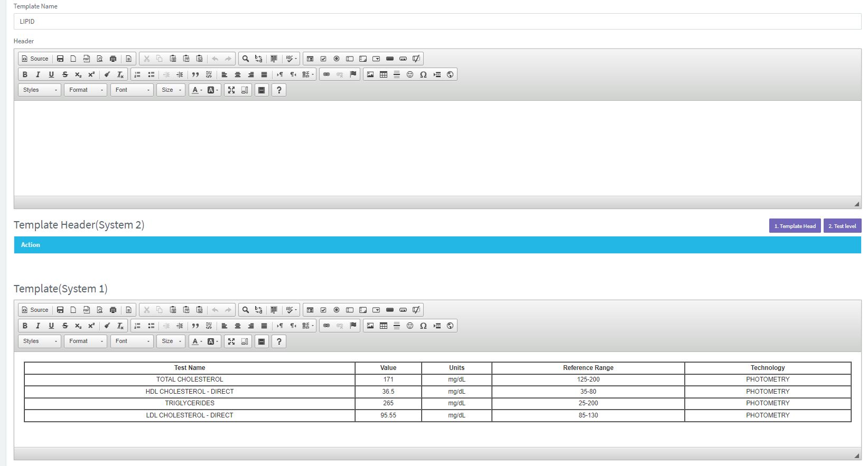Open Styles dropdown in Header editor
The width and height of the screenshot is (868, 466).
pos(40,90)
